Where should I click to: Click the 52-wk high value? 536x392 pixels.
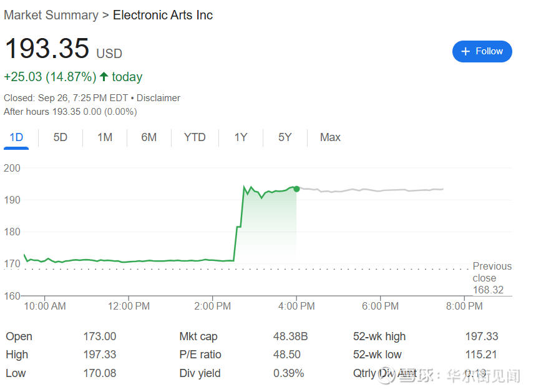pos(482,336)
